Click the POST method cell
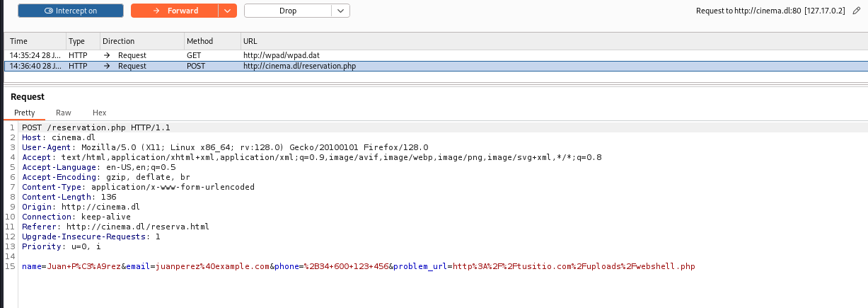Viewport: 868px width, 308px height. [x=196, y=66]
